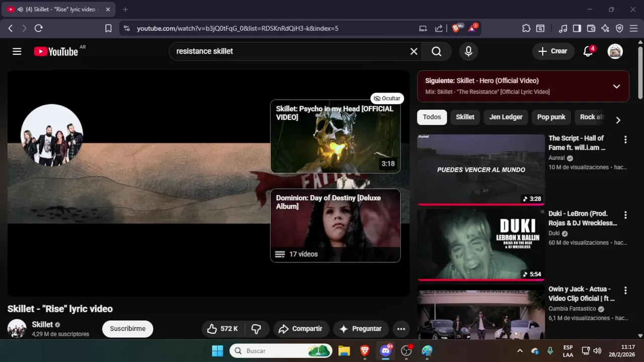644x362 pixels.
Task: Hide the end screen suggestions (Ocultar)
Action: [x=387, y=99]
